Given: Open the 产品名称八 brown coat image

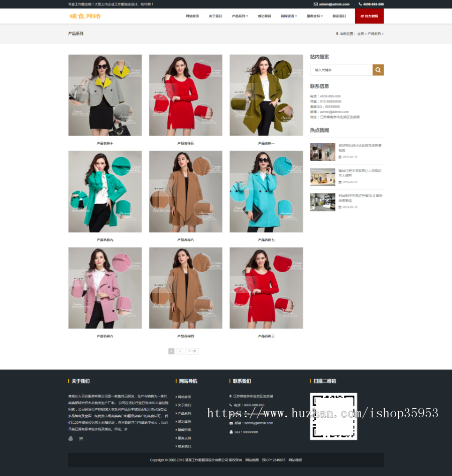Looking at the screenshot, I should point(185,191).
